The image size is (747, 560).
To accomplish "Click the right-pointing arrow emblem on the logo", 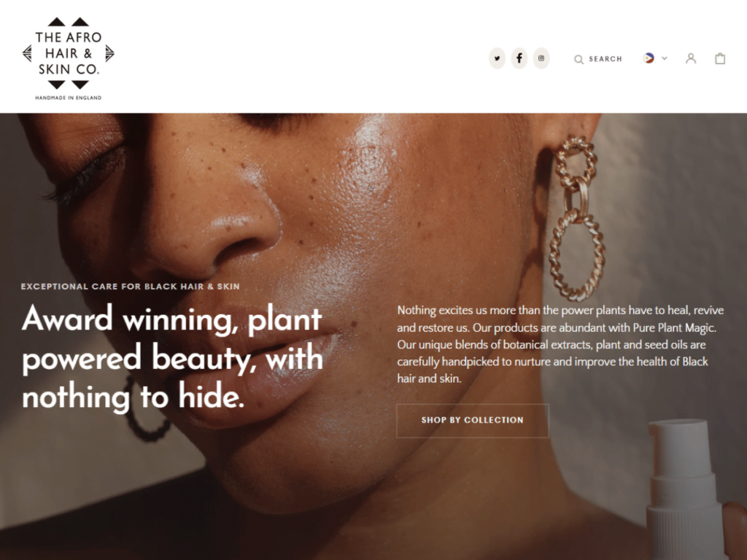I will tap(110, 53).
